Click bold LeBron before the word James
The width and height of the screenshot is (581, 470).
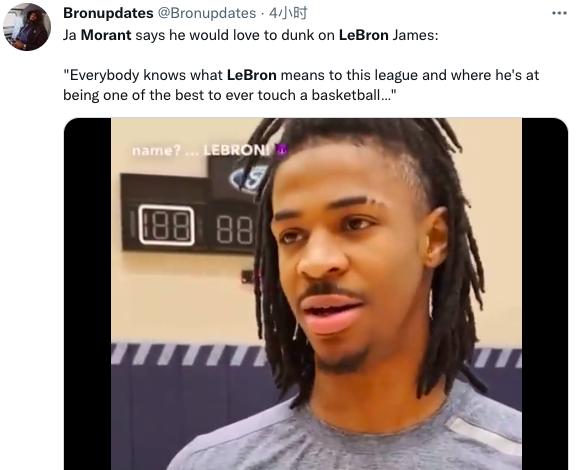(x=363, y=35)
